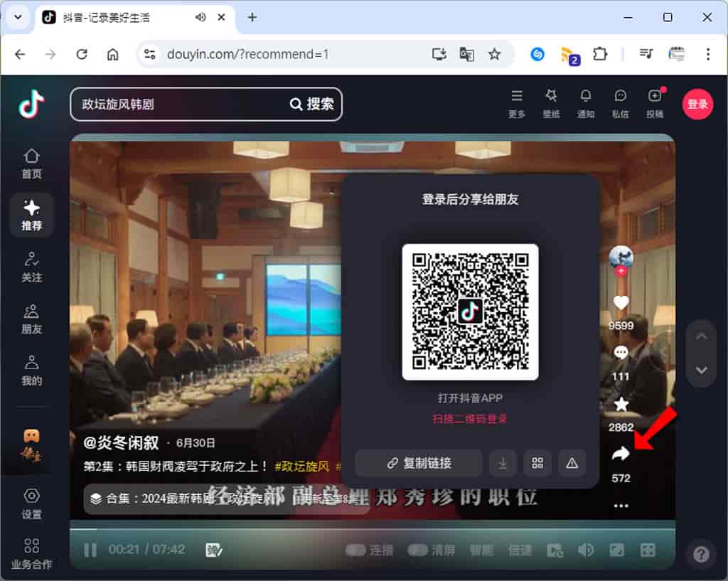
Task: Click QR grid icon in share popup
Action: point(537,463)
